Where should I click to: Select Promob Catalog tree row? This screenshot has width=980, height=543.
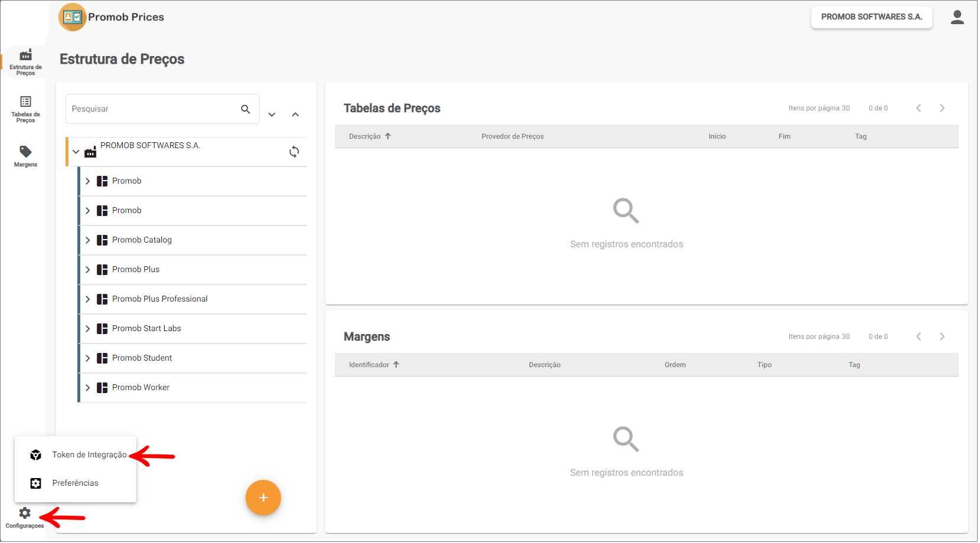[x=193, y=240]
